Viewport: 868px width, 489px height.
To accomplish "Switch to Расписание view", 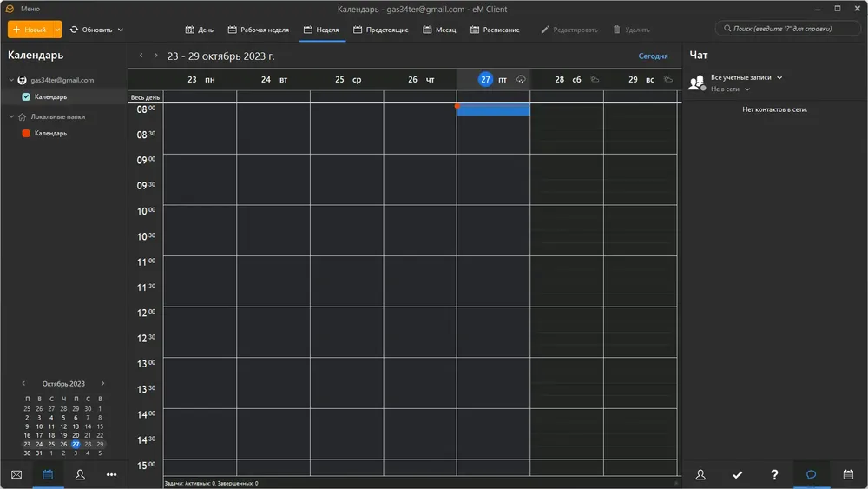I will point(496,30).
